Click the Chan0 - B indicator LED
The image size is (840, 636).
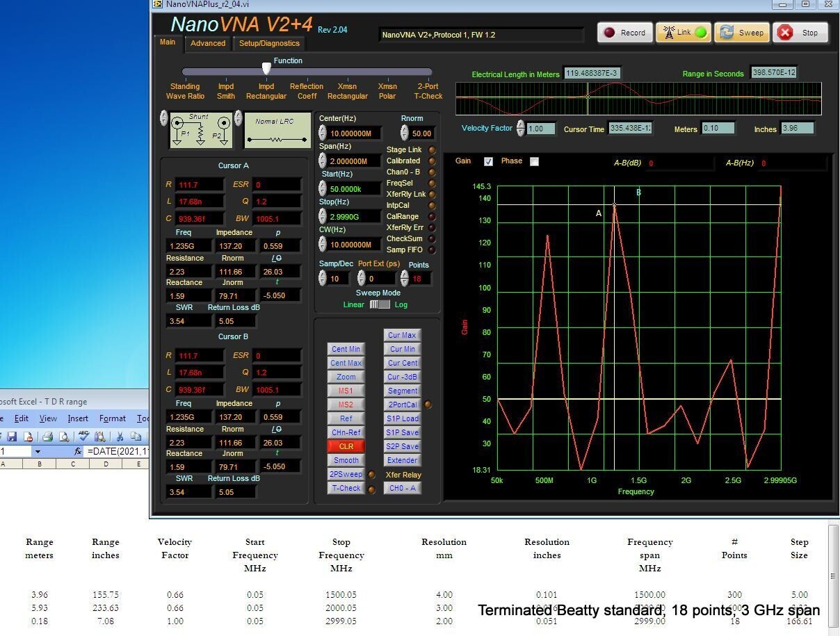click(x=432, y=172)
